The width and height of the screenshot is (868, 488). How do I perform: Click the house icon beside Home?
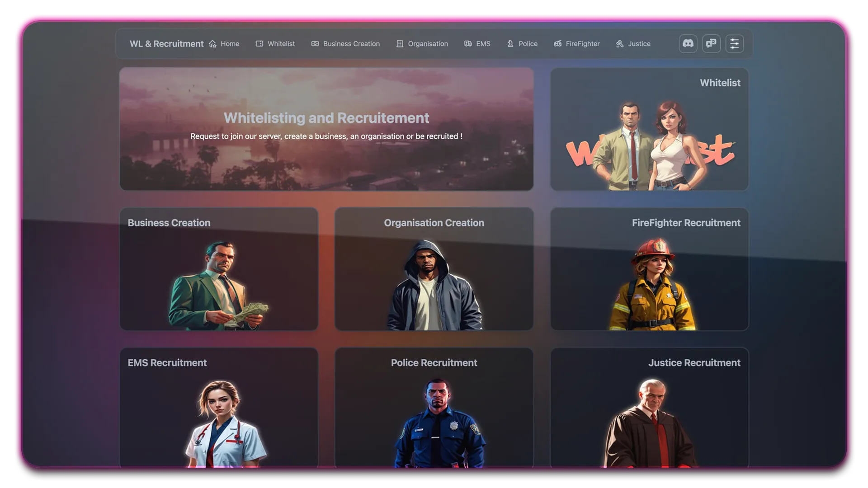click(213, 44)
